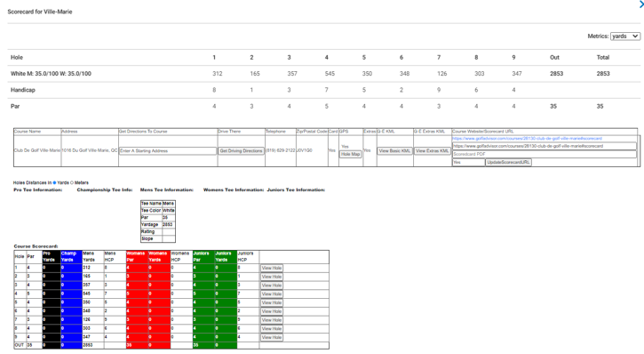Click the 'OUT' row label in Course Scorecard
The height and width of the screenshot is (354, 644).
(20, 345)
